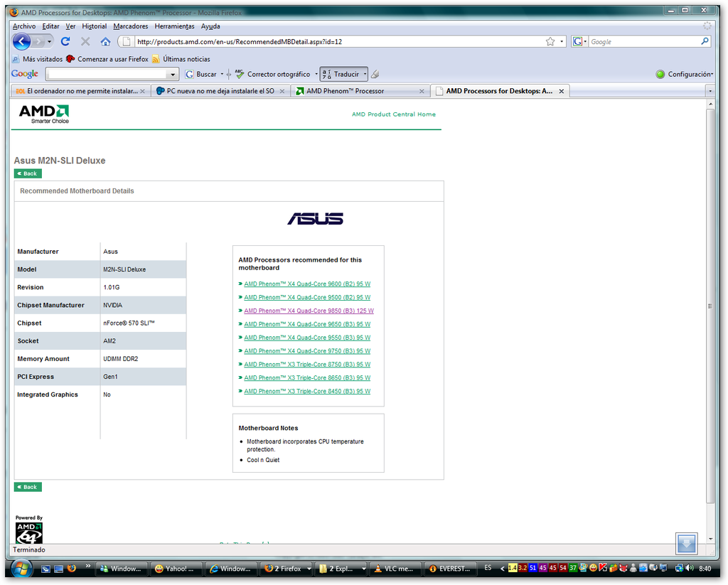Open Últimas noticias feed bookmark
This screenshot has height=585, width=728.
pos(181,59)
